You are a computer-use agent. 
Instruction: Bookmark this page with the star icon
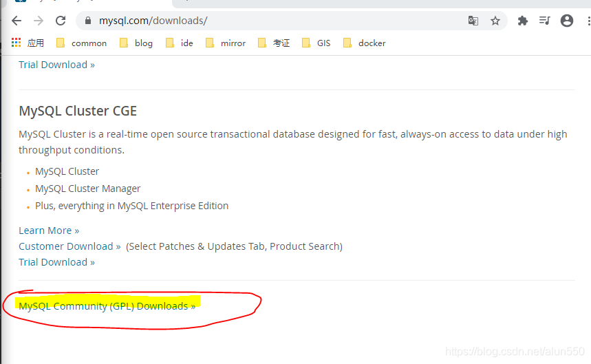pos(495,21)
